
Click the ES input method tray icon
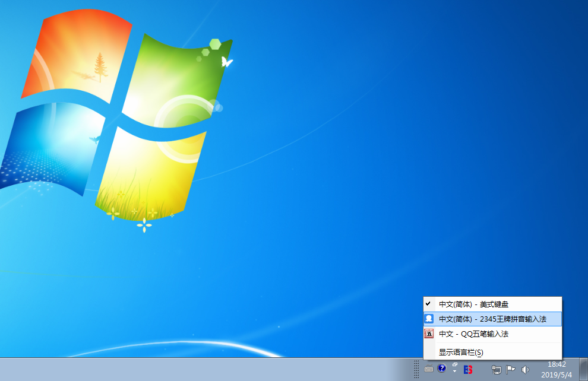click(467, 369)
